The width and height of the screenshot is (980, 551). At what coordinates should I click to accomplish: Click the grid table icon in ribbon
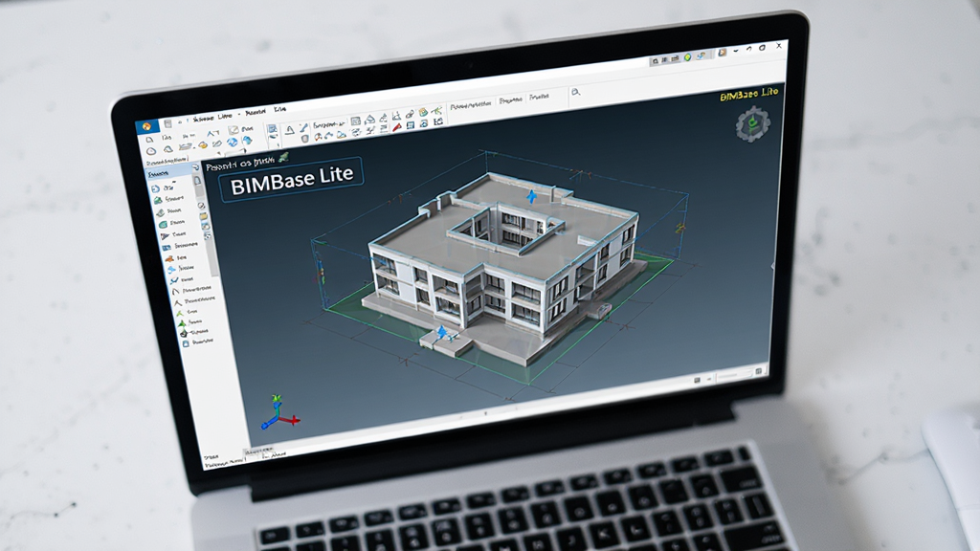[356, 121]
